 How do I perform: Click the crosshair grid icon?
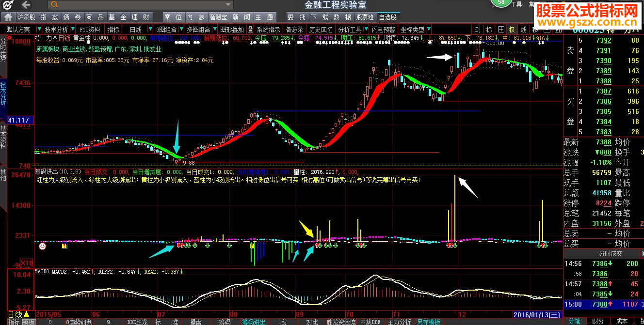pyautogui.click(x=501, y=30)
